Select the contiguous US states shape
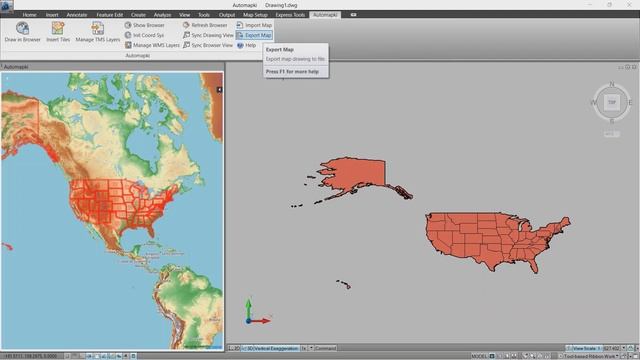Viewport: 640px width, 360px height. (490, 241)
